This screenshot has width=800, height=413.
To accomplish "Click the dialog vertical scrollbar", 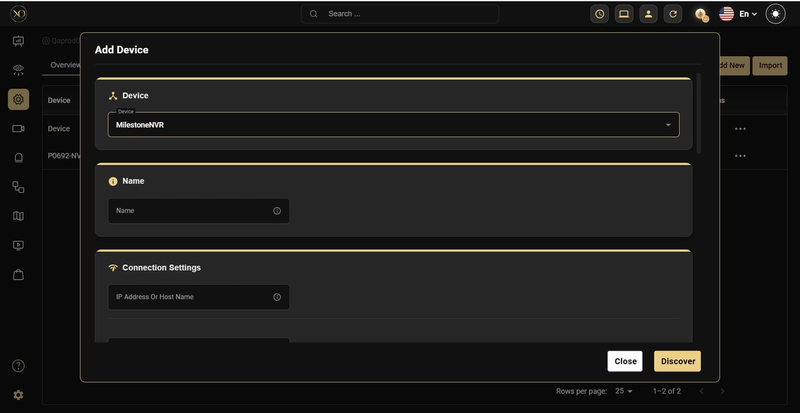I will pos(698,113).
